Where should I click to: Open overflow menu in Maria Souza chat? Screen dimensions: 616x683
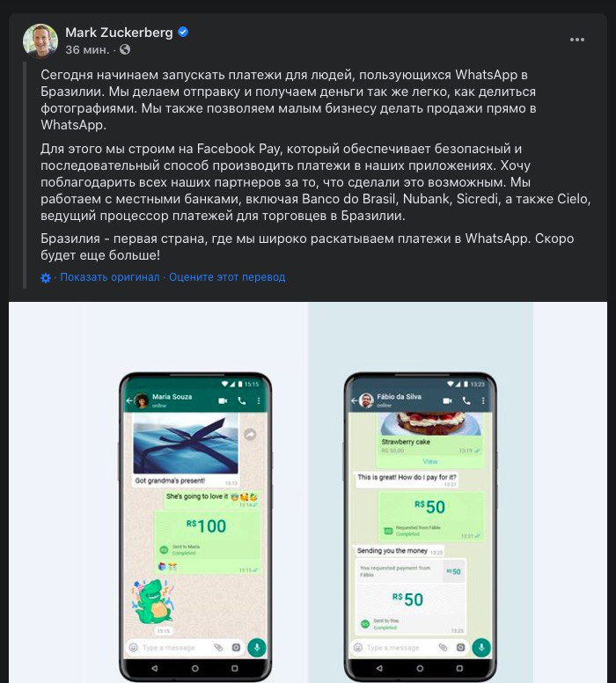259,400
